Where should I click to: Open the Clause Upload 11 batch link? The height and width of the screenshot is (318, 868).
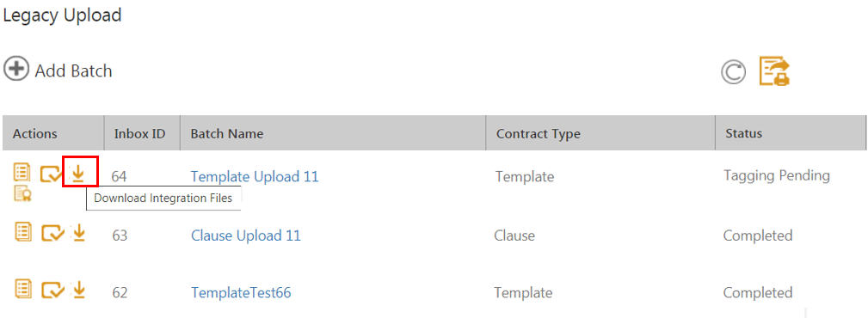pyautogui.click(x=246, y=235)
